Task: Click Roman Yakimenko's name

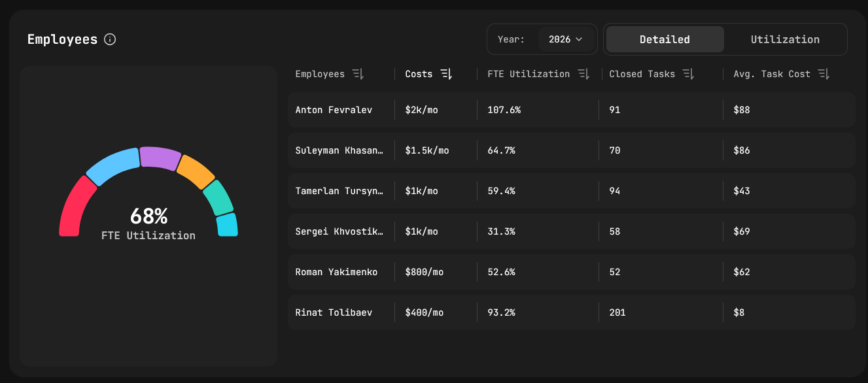Action: coord(338,272)
